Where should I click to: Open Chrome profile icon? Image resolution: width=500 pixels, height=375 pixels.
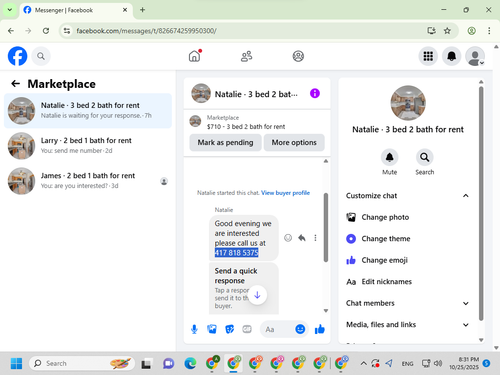[471, 31]
